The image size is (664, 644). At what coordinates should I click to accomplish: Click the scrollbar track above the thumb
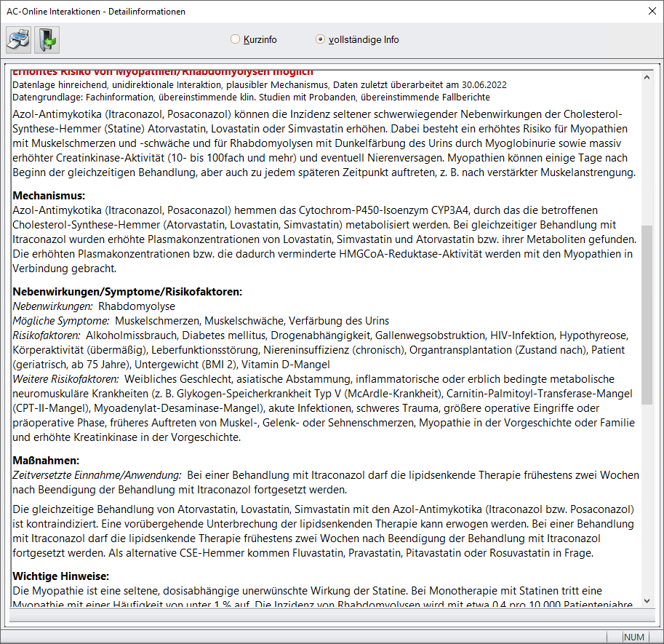coord(647,146)
